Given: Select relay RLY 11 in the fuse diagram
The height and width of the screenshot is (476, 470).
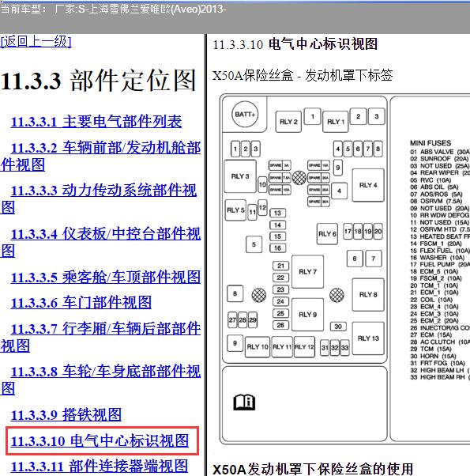Looking at the screenshot, I should point(282,346).
